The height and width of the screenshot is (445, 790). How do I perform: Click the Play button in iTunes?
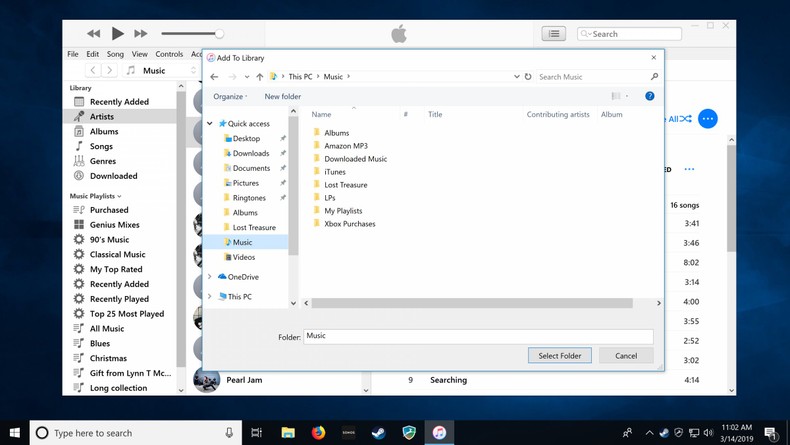[117, 34]
